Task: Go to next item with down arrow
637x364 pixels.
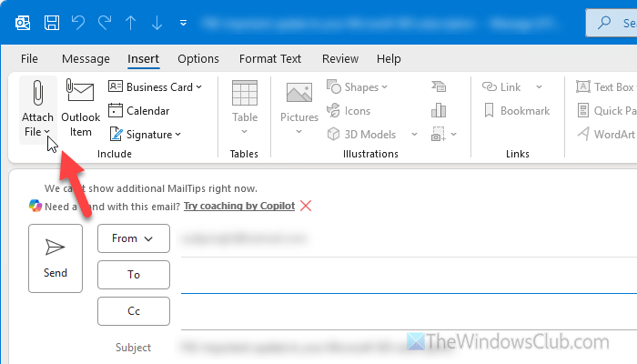Action: (x=157, y=23)
